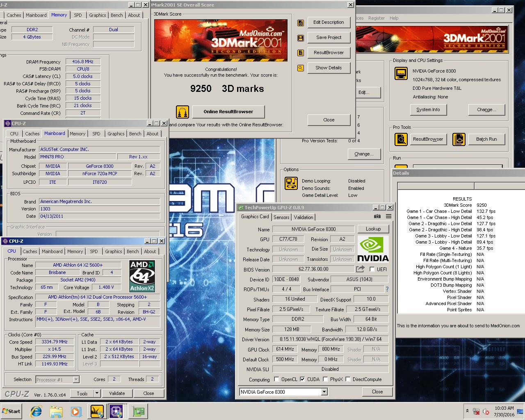Click the Show Details button
Screen dimensions: 525x420
tap(329, 68)
